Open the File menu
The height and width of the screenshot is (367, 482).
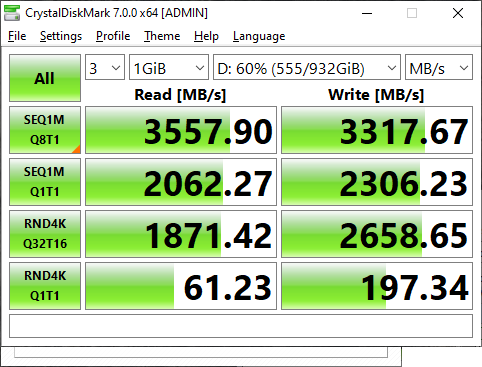[17, 36]
